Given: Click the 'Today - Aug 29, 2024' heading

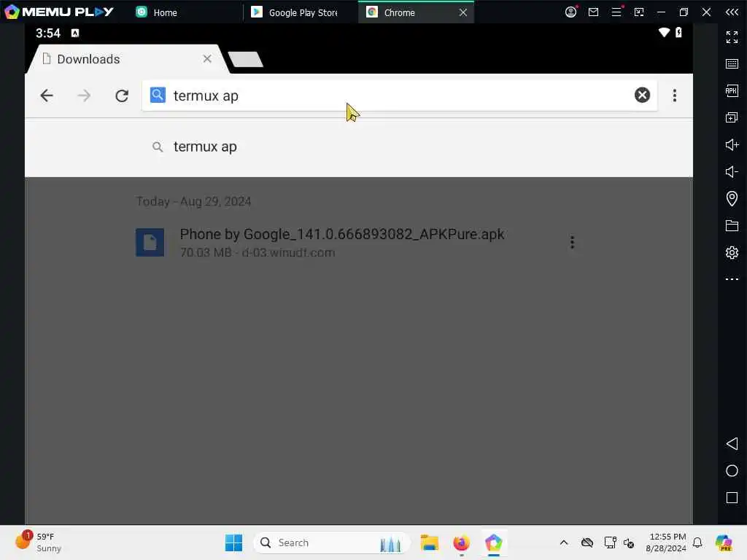Looking at the screenshot, I should (x=193, y=201).
